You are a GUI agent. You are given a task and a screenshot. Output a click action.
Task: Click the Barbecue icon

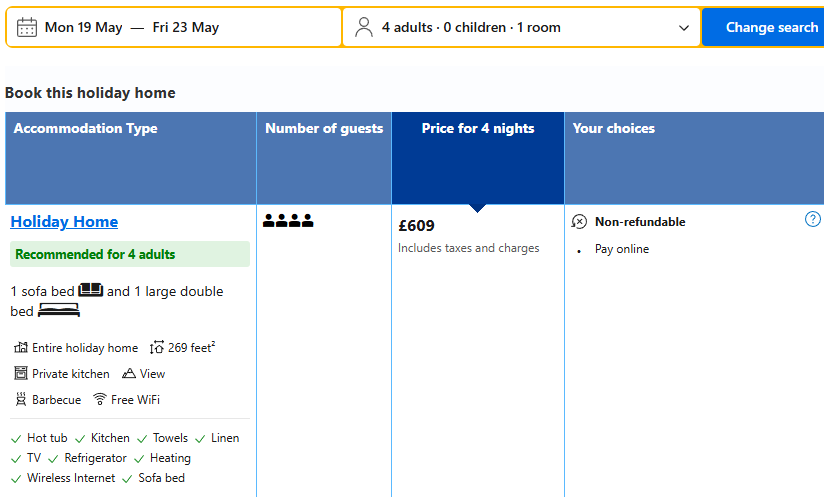coord(21,399)
